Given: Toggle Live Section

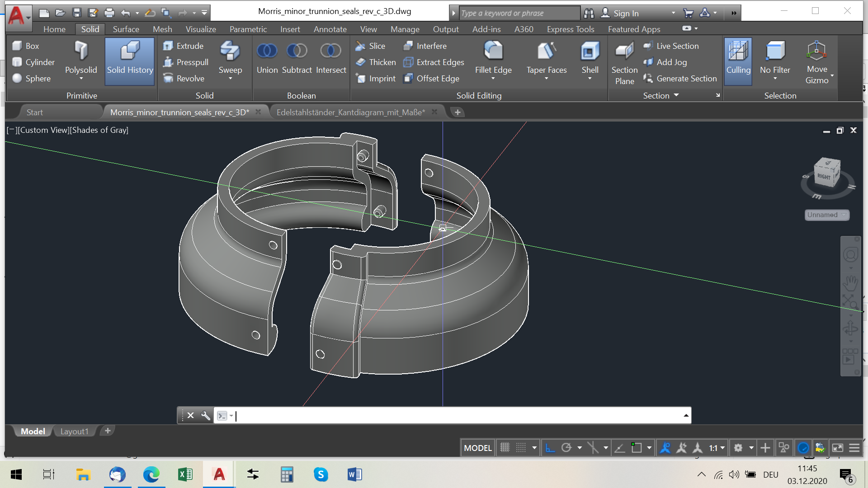Looking at the screenshot, I should point(671,46).
